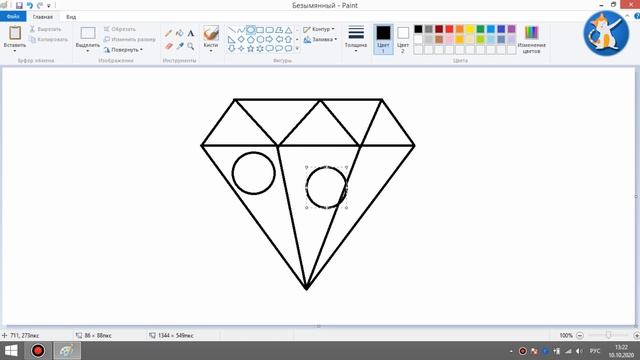Choose the Down arrow shape
640x360 pixels.
click(231, 49)
